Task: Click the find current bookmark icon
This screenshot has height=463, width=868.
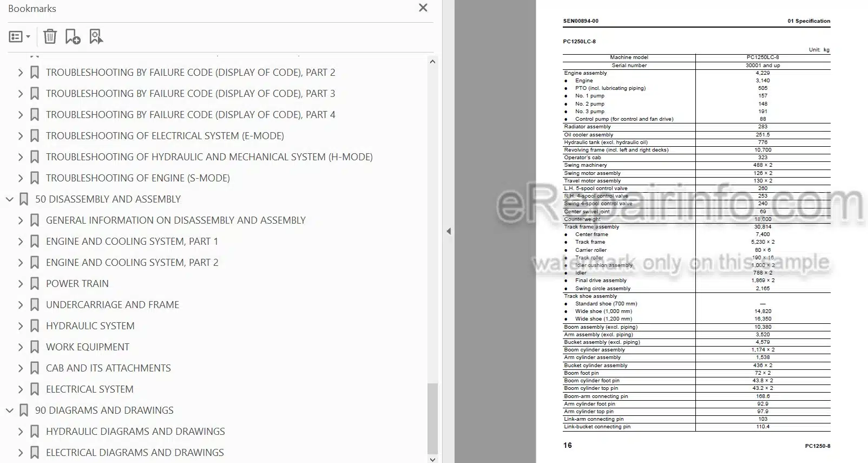Action: coord(96,36)
